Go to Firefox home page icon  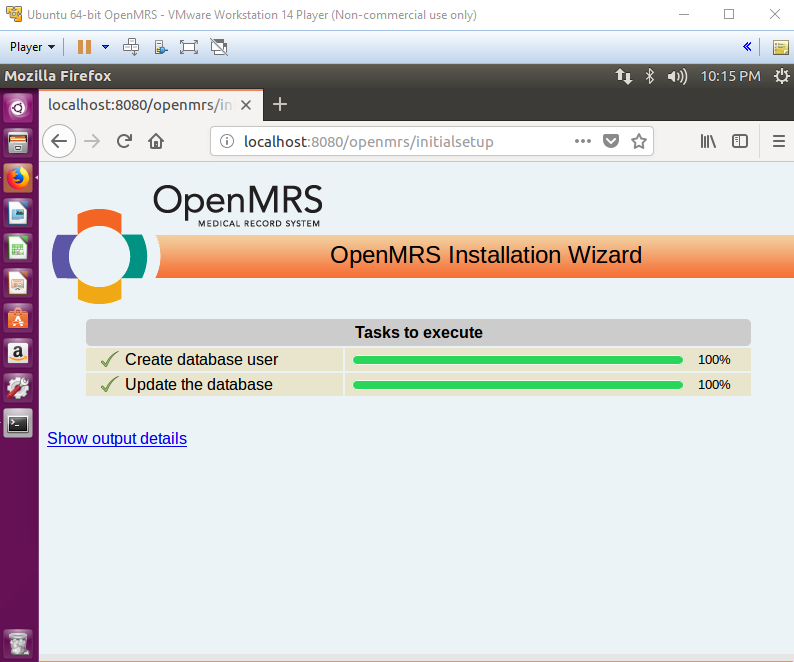(156, 141)
